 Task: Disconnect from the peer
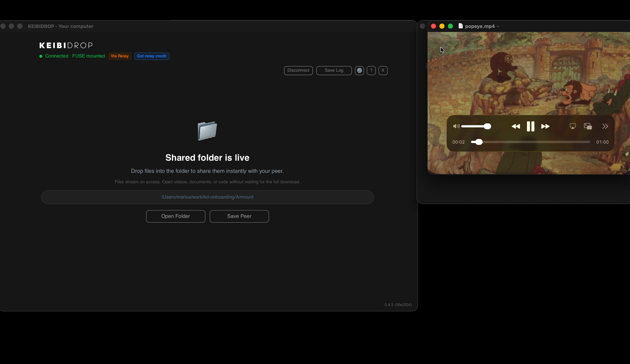coord(298,71)
